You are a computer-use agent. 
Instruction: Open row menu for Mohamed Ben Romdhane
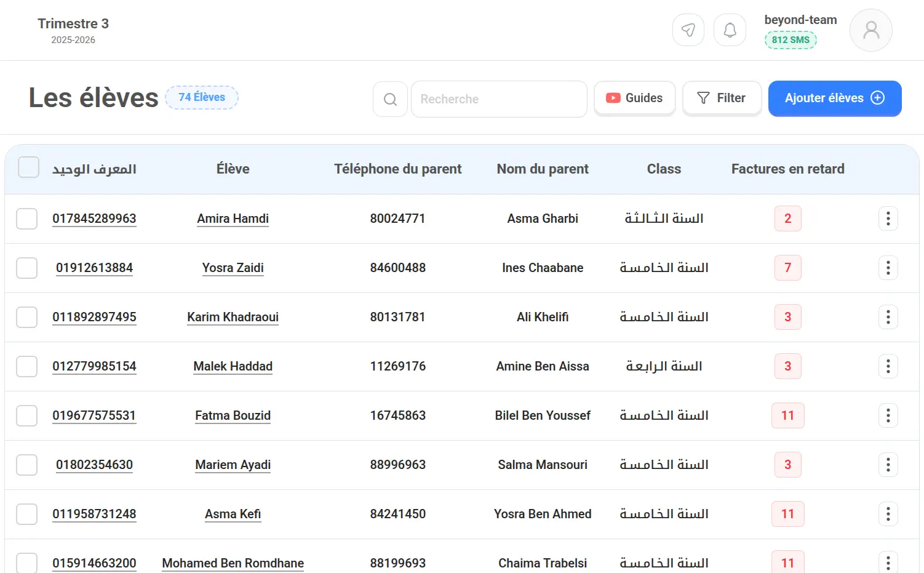pyautogui.click(x=888, y=563)
